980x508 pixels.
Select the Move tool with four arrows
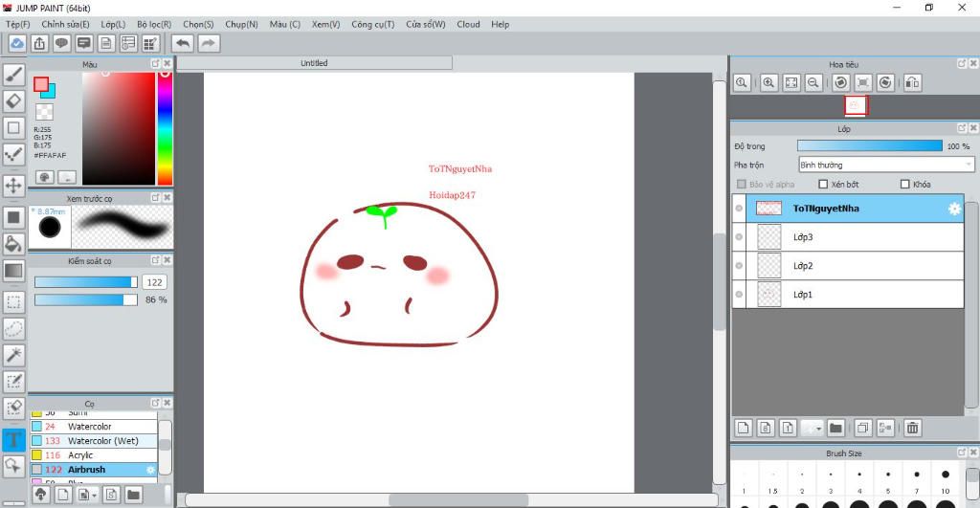(13, 186)
